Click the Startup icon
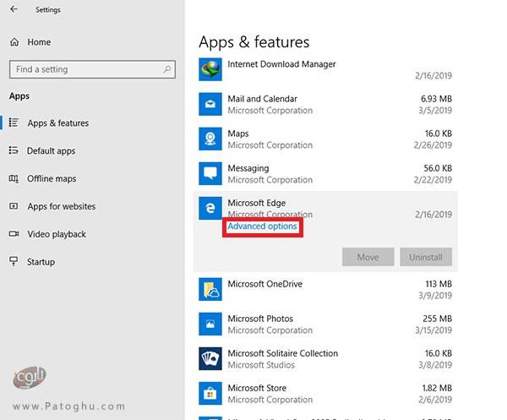This screenshot has width=507, height=420. pos(14,261)
